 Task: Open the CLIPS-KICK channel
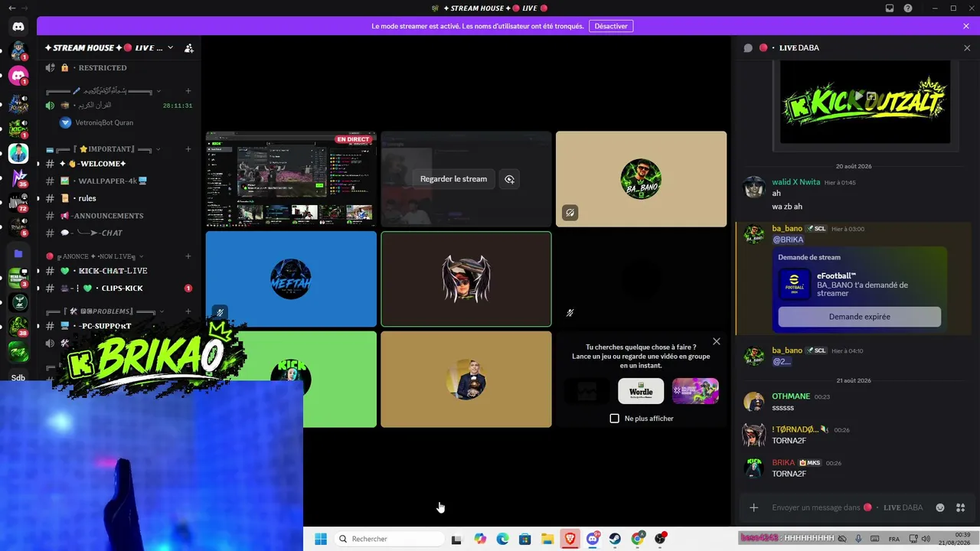(x=119, y=289)
